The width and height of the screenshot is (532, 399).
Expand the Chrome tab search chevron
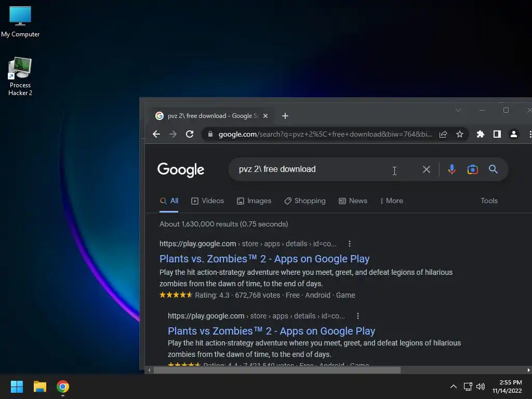coord(458,110)
